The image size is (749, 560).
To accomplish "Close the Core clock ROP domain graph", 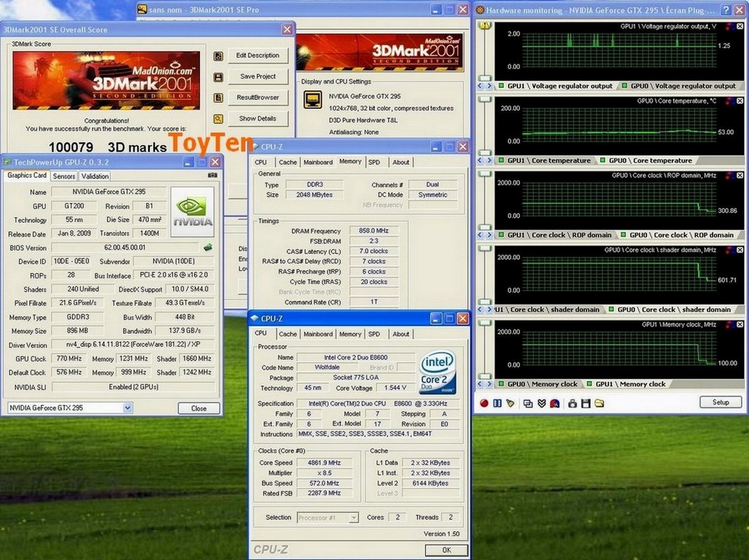I will point(740,176).
